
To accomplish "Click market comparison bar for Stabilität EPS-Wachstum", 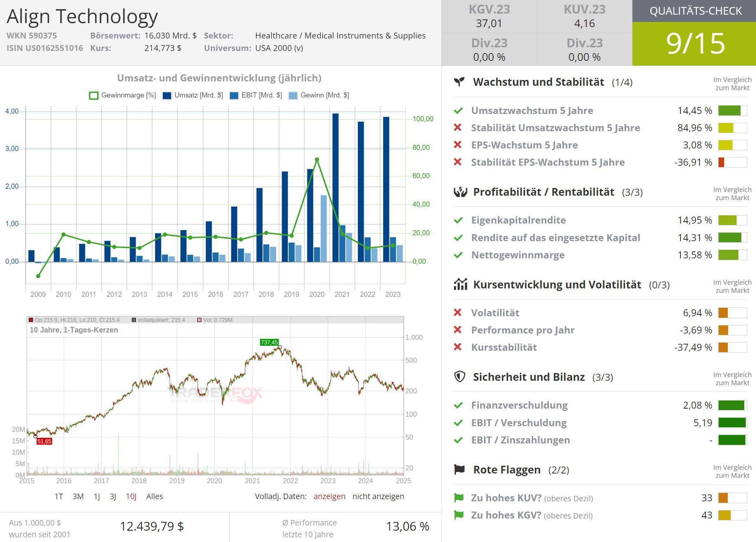I will click(x=733, y=162).
